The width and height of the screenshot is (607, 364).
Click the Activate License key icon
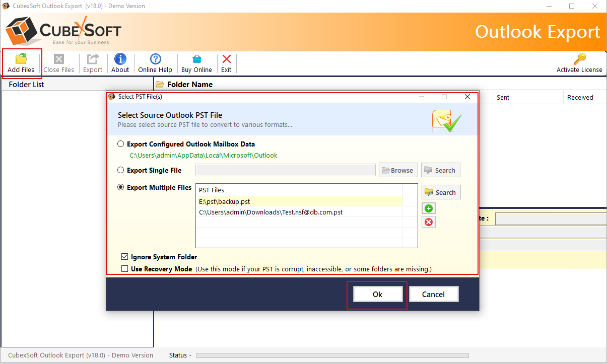579,59
